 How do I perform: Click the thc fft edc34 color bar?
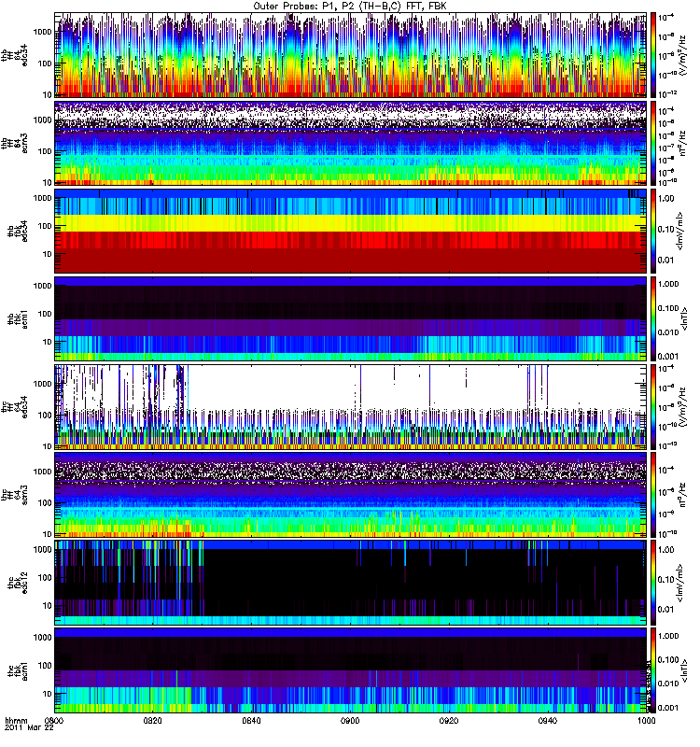click(x=654, y=407)
